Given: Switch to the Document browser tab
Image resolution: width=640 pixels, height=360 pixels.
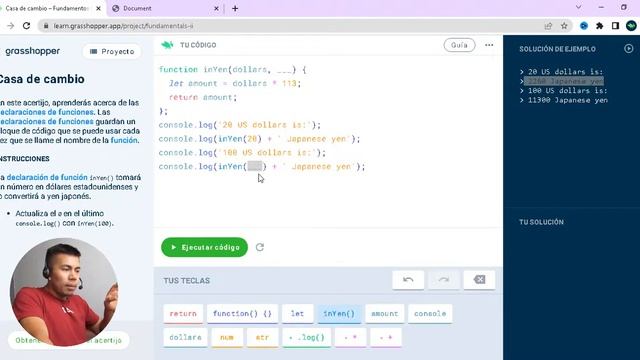Looking at the screenshot, I should pos(164,8).
